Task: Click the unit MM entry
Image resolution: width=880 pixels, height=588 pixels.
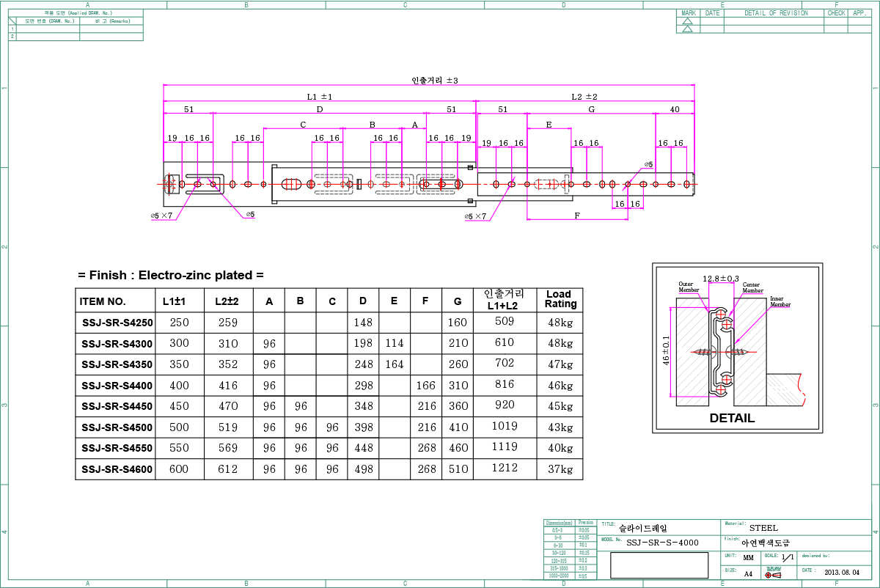Action: (748, 559)
